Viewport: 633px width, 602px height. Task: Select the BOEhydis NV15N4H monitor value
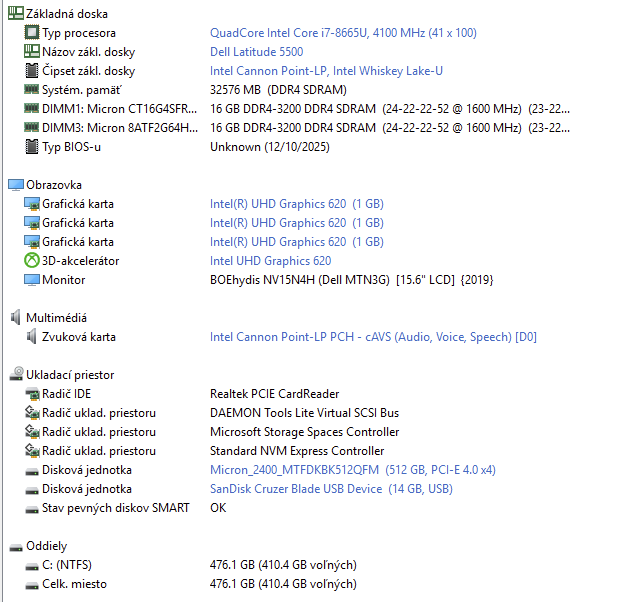[x=352, y=280]
